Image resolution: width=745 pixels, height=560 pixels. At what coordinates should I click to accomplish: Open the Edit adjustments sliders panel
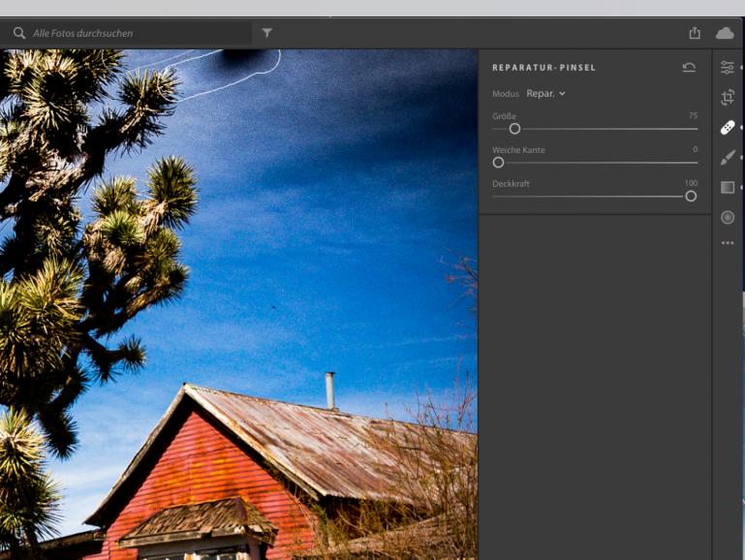[x=727, y=68]
